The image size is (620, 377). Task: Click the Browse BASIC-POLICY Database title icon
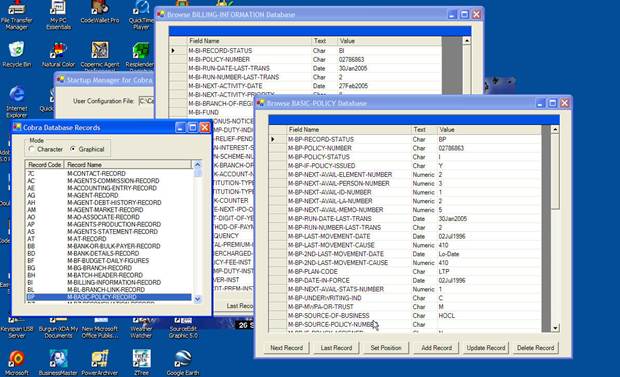pos(261,103)
